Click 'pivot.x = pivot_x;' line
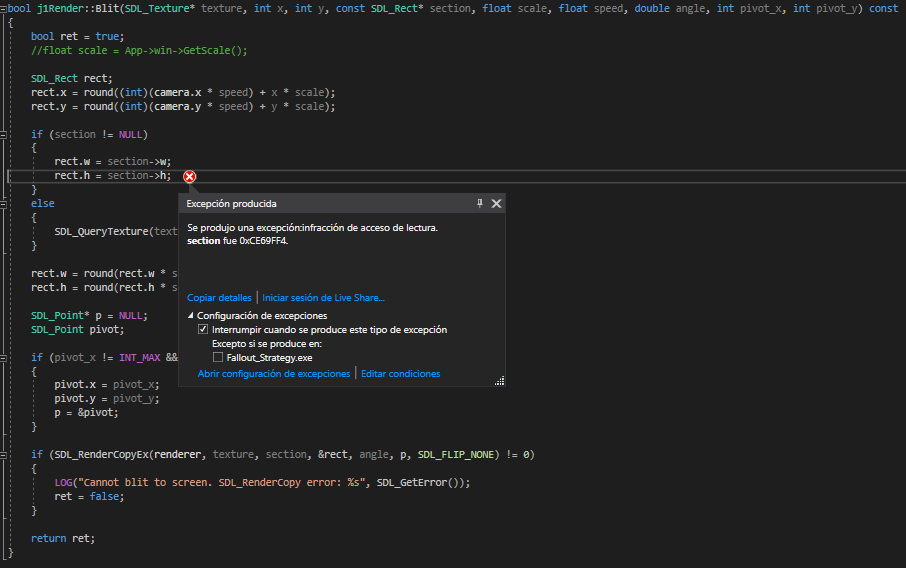Viewport: 906px width, 568px height. (x=107, y=385)
